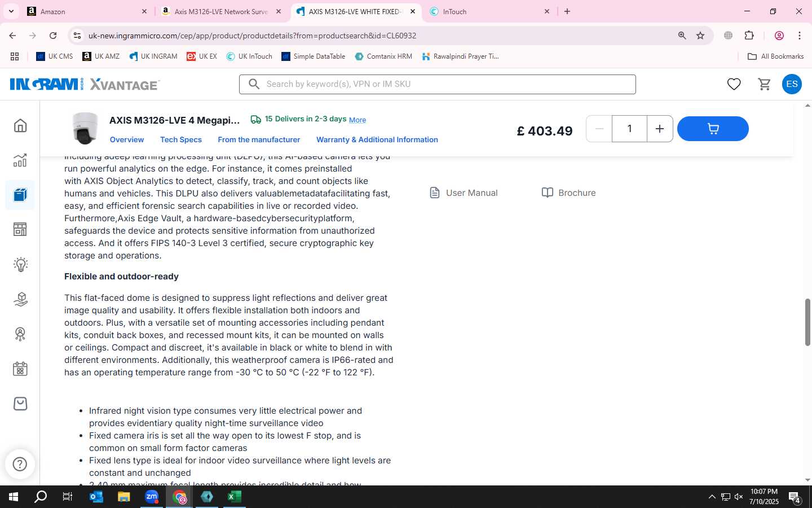Open the UK EX bookmark
Viewport: 812px width, 508px height.
(202, 56)
